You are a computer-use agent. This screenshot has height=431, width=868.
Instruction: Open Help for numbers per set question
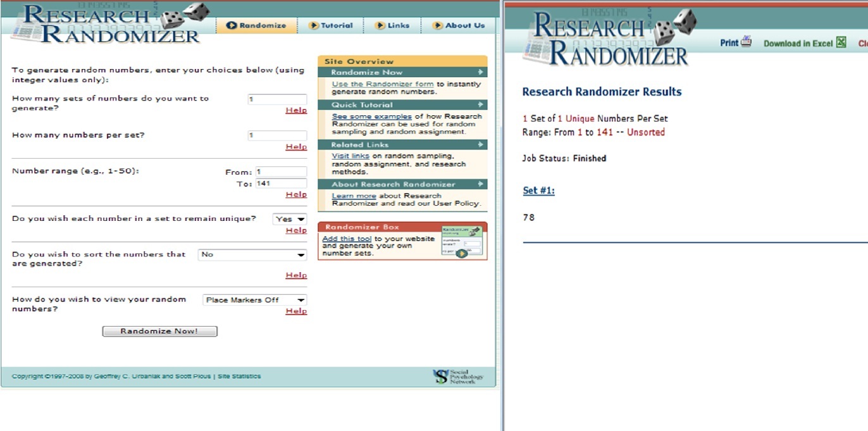[296, 147]
